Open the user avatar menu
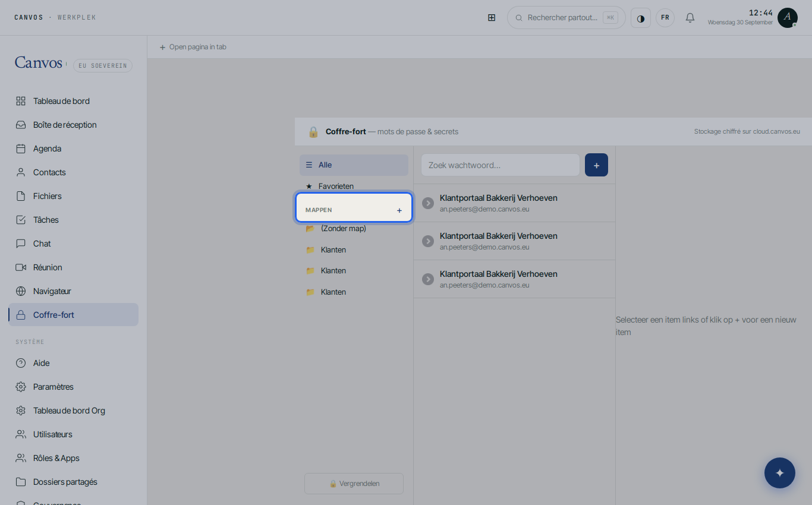This screenshot has height=505, width=812. [788, 18]
